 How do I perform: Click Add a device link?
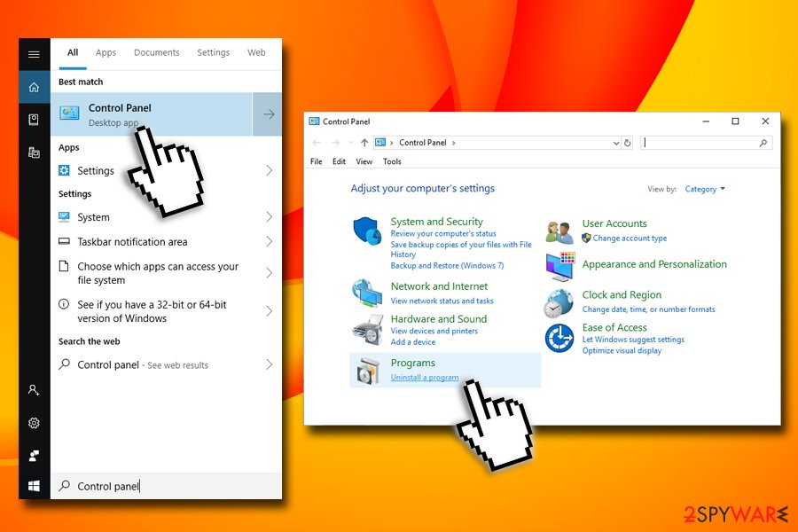pos(412,342)
